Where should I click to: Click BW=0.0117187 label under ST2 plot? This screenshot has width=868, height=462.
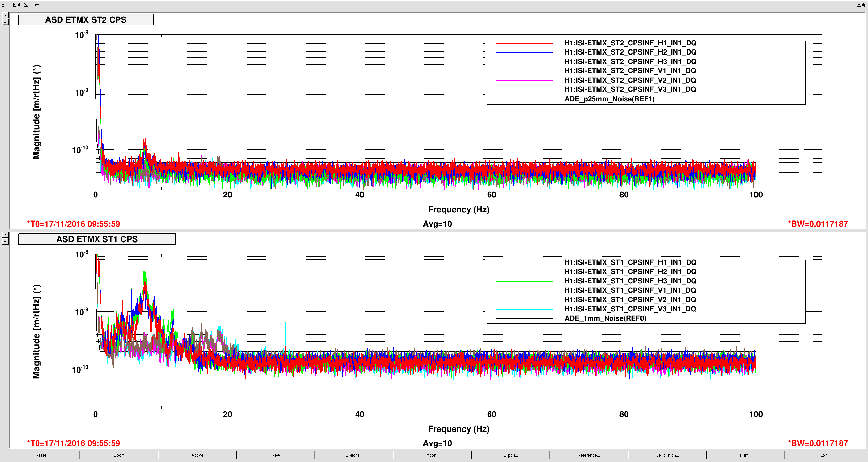click(x=817, y=224)
